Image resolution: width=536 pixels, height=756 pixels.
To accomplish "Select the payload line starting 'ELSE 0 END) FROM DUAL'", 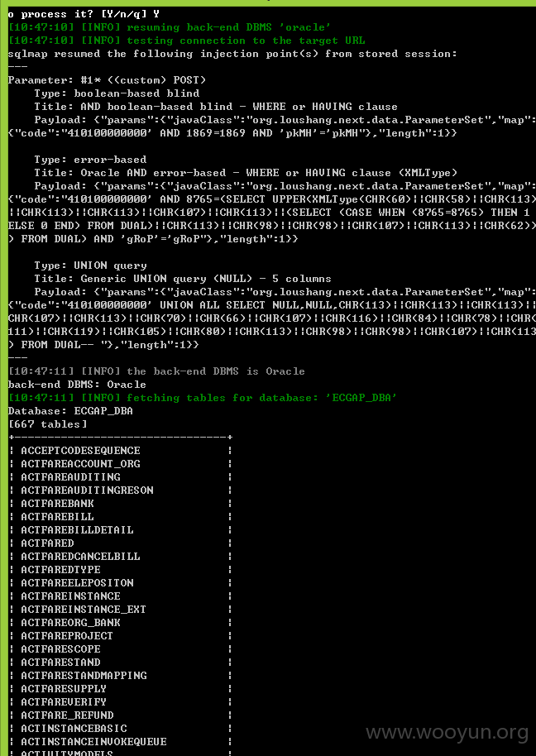I will tap(271, 226).
